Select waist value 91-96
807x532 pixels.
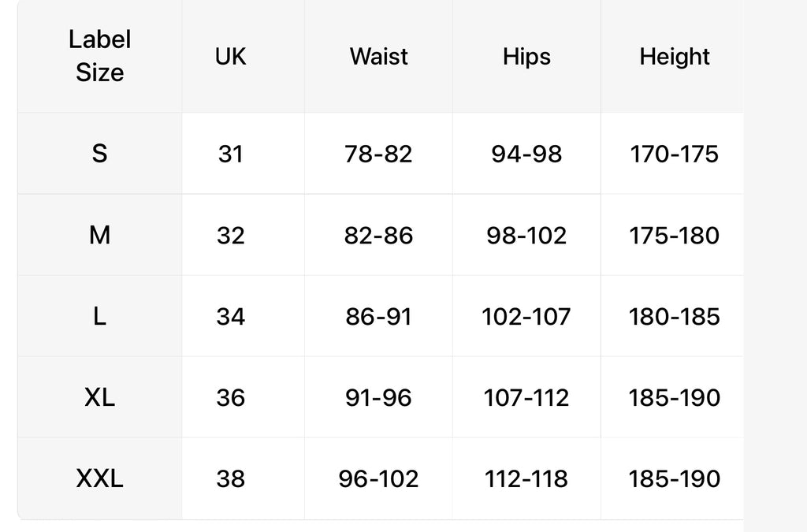point(378,397)
